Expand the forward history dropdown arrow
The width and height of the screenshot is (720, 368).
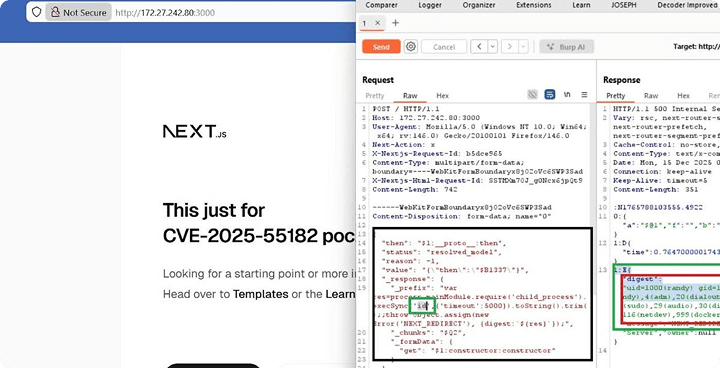coord(523,47)
